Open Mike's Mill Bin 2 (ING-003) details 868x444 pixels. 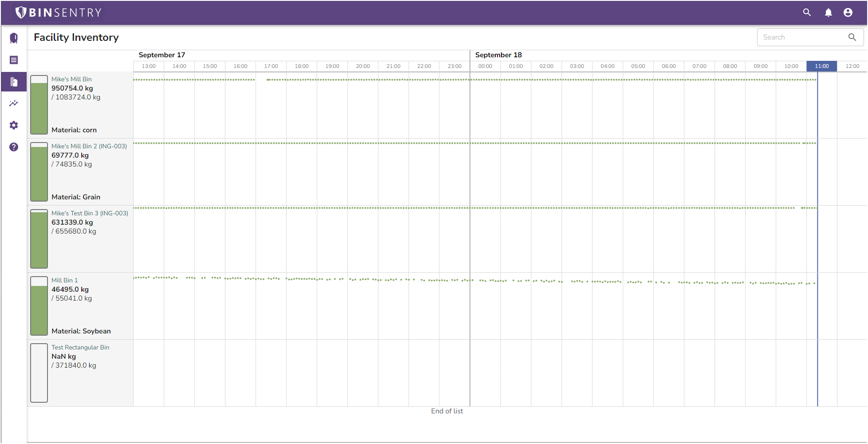(89, 146)
